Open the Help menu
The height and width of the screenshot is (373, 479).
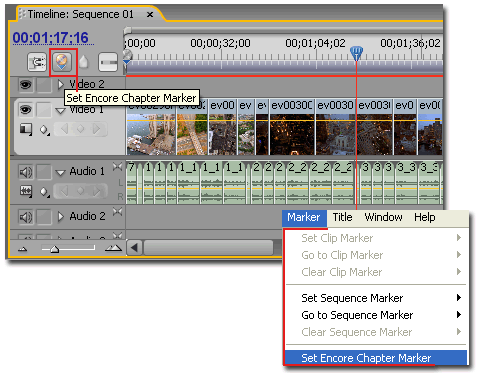click(x=425, y=217)
